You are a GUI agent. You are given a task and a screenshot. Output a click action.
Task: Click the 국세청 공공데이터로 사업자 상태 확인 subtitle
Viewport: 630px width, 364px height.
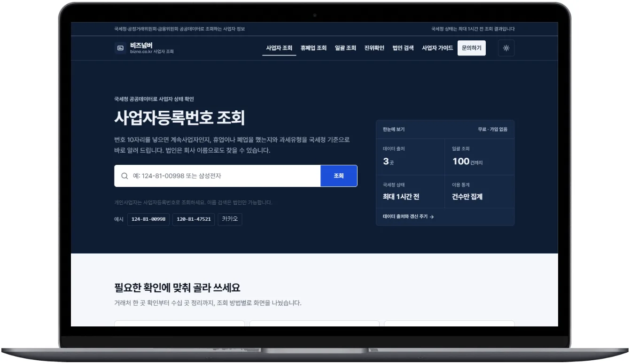coord(154,99)
